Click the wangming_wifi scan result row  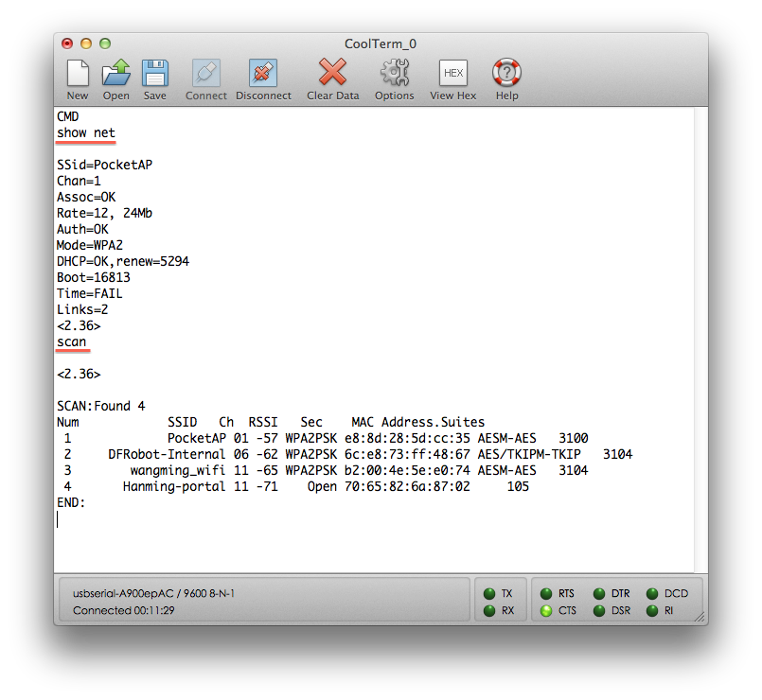click(326, 470)
